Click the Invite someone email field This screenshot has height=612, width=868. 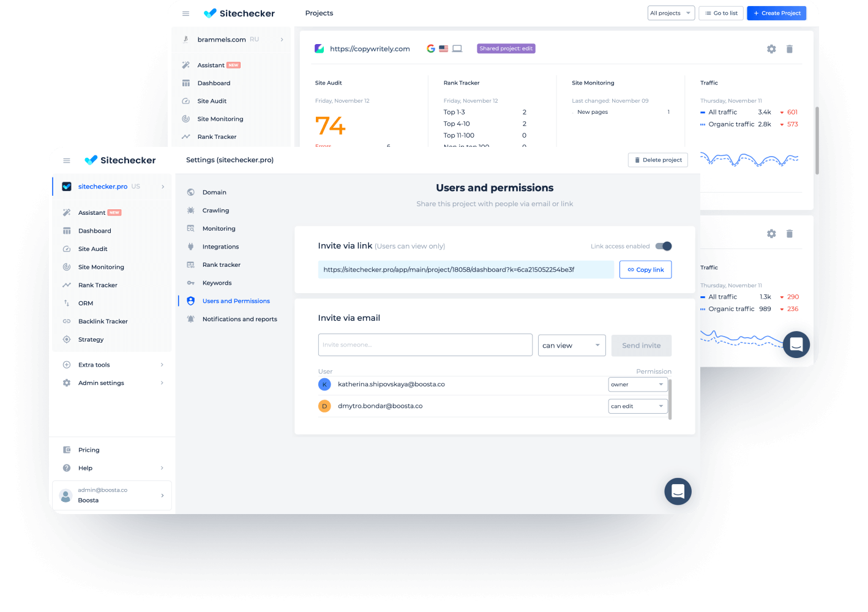click(x=425, y=345)
